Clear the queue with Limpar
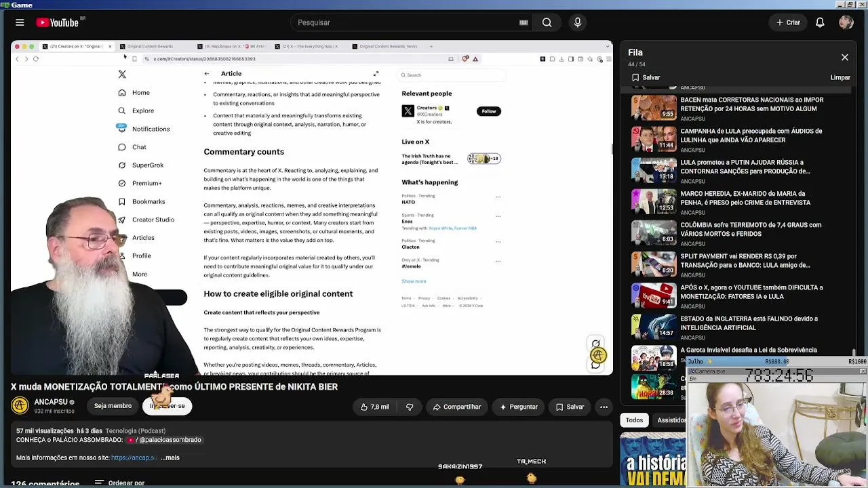Screen dimensions: 868x488 [x=840, y=77]
